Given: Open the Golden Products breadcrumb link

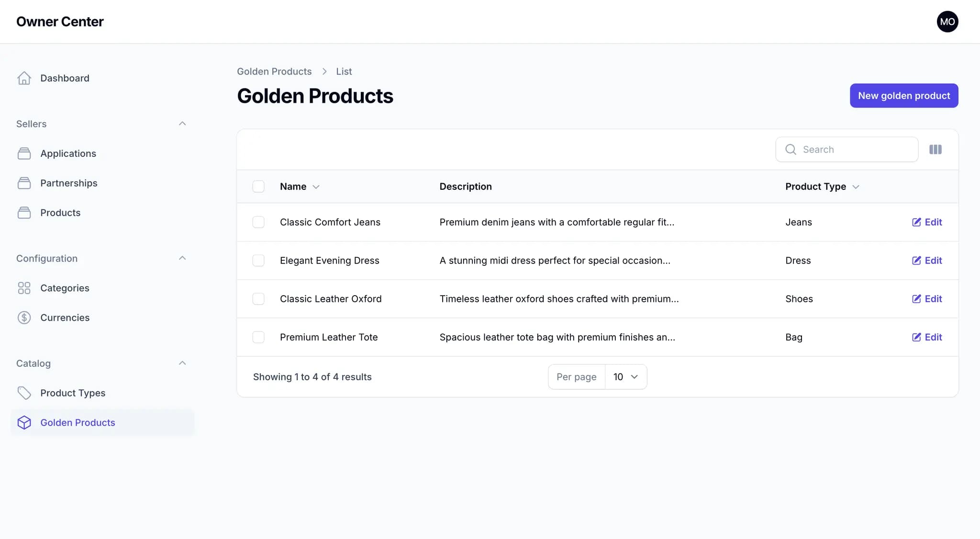Looking at the screenshot, I should (274, 71).
